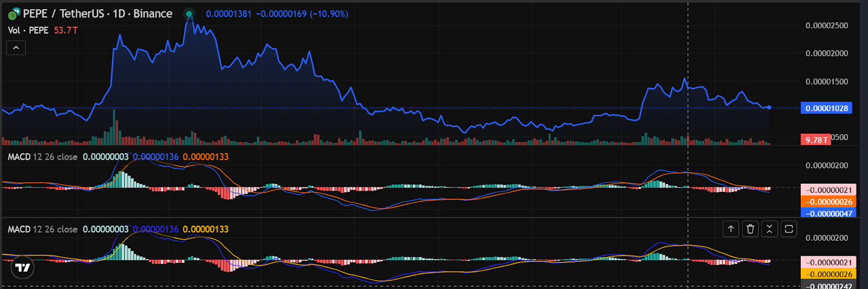Screen dimensions: 868x289
Task: Click the red 53.7T volume value
Action: (x=66, y=30)
